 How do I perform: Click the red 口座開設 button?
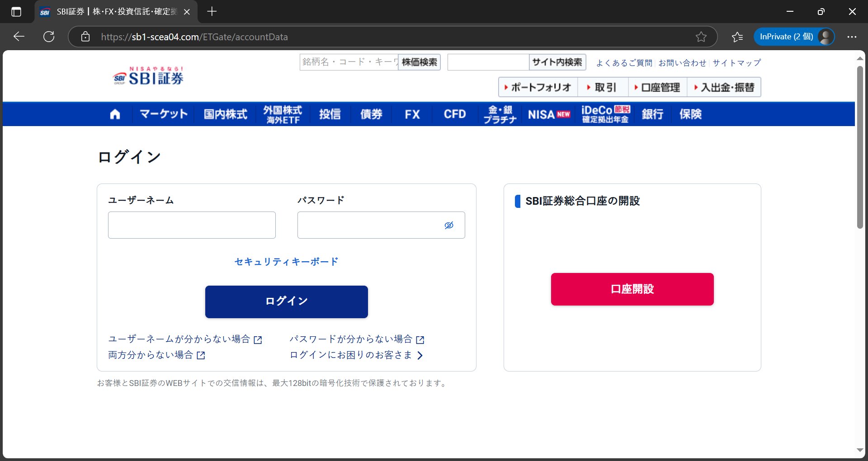(632, 289)
